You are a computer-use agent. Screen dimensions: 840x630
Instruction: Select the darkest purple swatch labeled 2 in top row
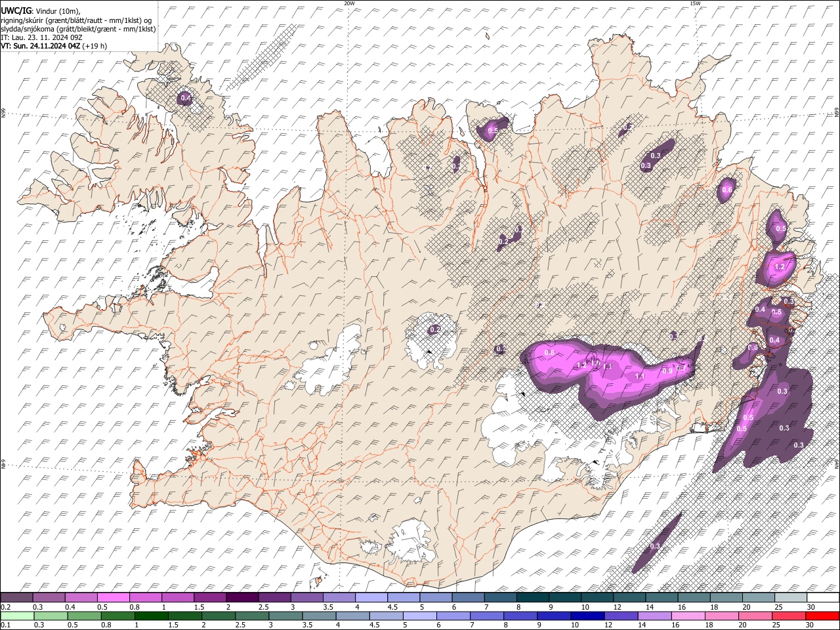click(242, 598)
